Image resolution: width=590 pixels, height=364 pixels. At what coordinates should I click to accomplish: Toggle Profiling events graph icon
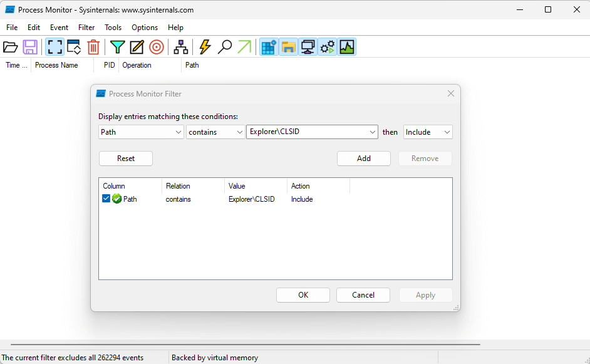pos(347,47)
